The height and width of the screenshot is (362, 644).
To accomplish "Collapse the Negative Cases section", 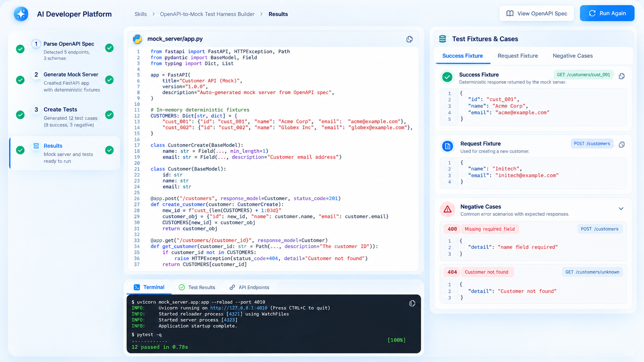I will (621, 209).
